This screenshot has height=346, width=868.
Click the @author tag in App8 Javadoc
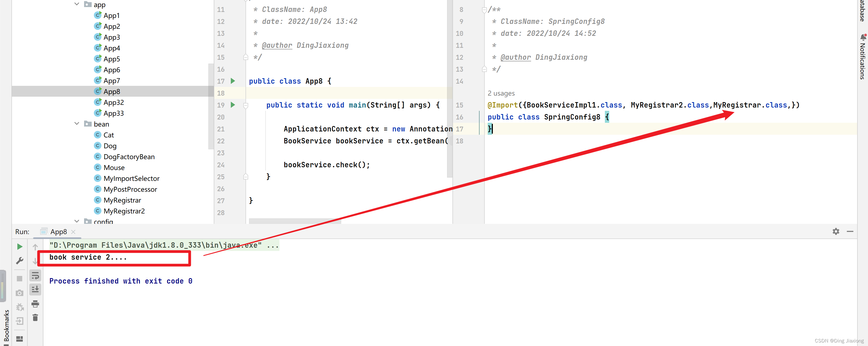coord(277,45)
